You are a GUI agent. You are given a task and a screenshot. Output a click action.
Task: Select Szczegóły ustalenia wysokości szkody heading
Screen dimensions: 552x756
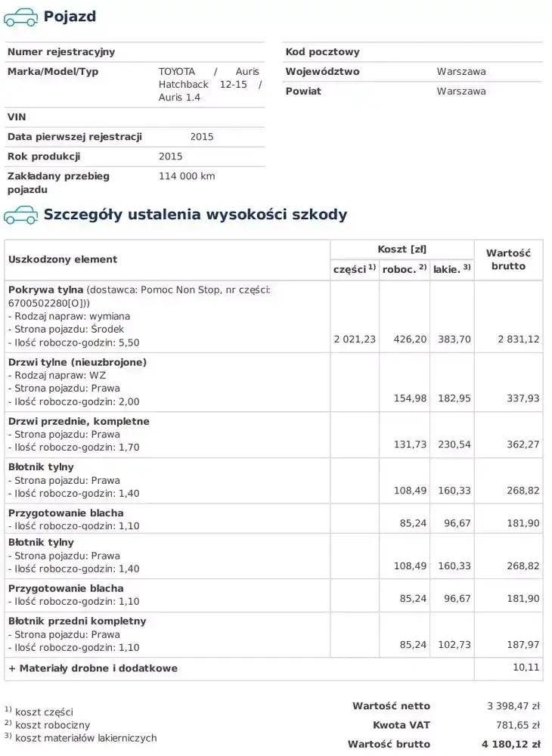click(195, 214)
